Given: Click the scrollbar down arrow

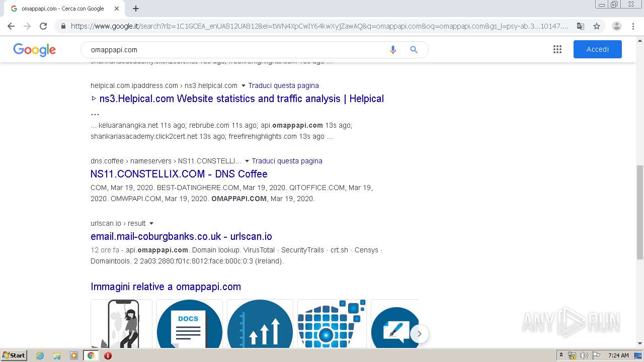Looking at the screenshot, I should [x=640, y=343].
